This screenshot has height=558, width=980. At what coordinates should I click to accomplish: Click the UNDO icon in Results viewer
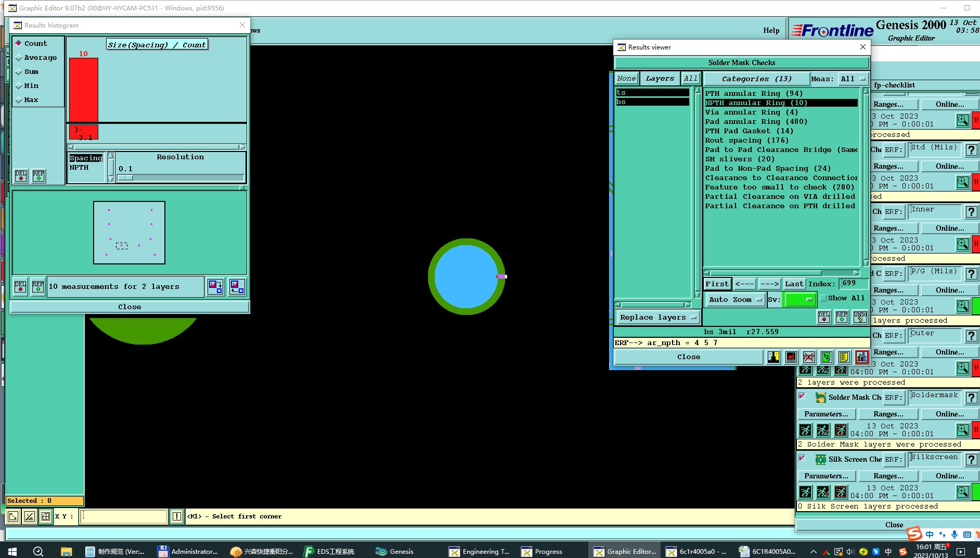[860, 317]
